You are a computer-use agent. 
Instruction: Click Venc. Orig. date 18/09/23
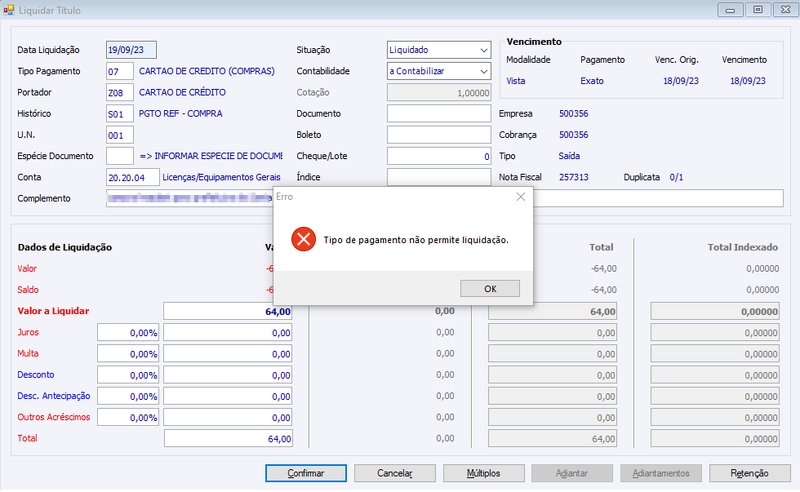(681, 81)
